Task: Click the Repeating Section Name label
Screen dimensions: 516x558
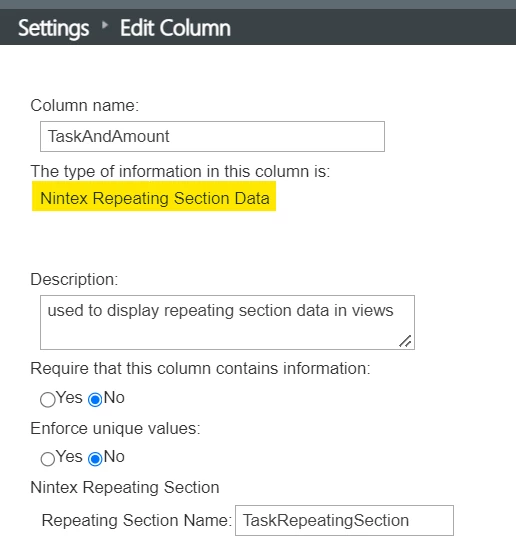Action: [137, 520]
